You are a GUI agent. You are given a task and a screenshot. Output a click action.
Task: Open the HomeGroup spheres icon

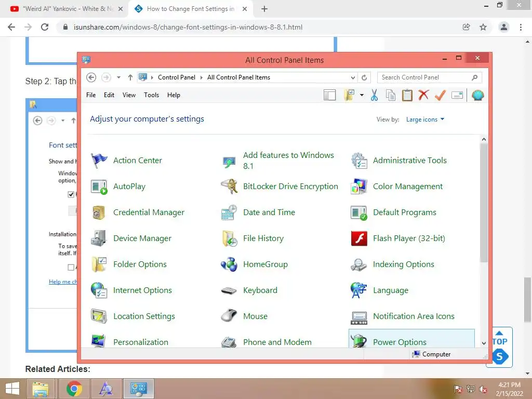click(x=229, y=264)
